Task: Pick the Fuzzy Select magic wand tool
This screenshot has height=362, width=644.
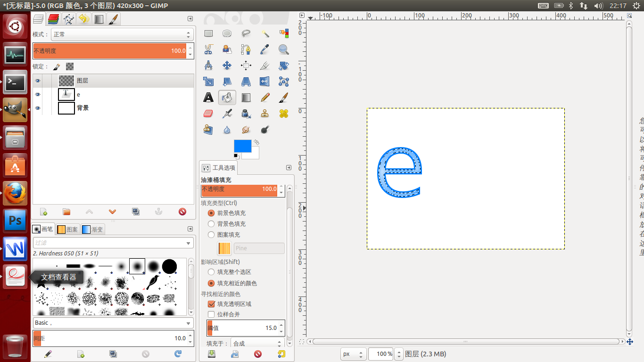Action: 265,33
